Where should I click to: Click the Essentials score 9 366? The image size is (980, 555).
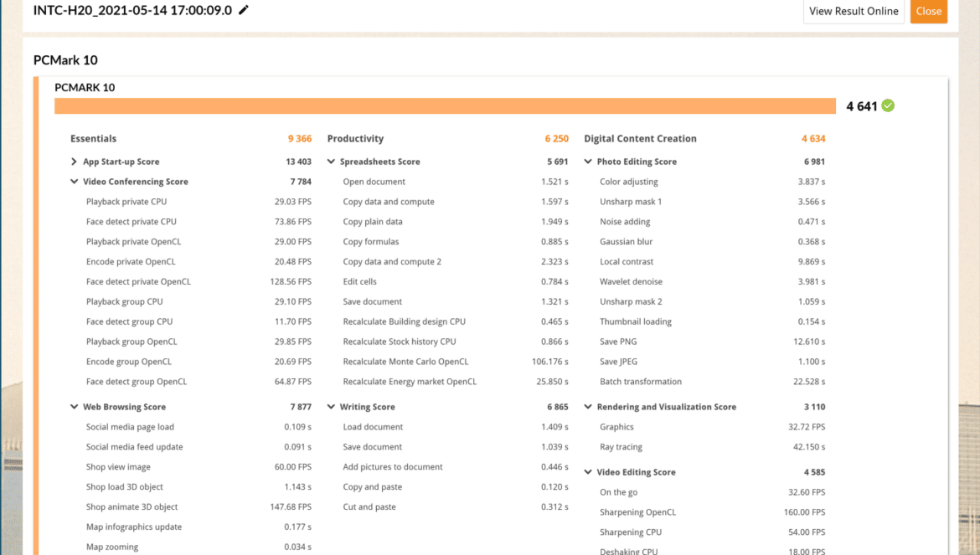click(300, 139)
